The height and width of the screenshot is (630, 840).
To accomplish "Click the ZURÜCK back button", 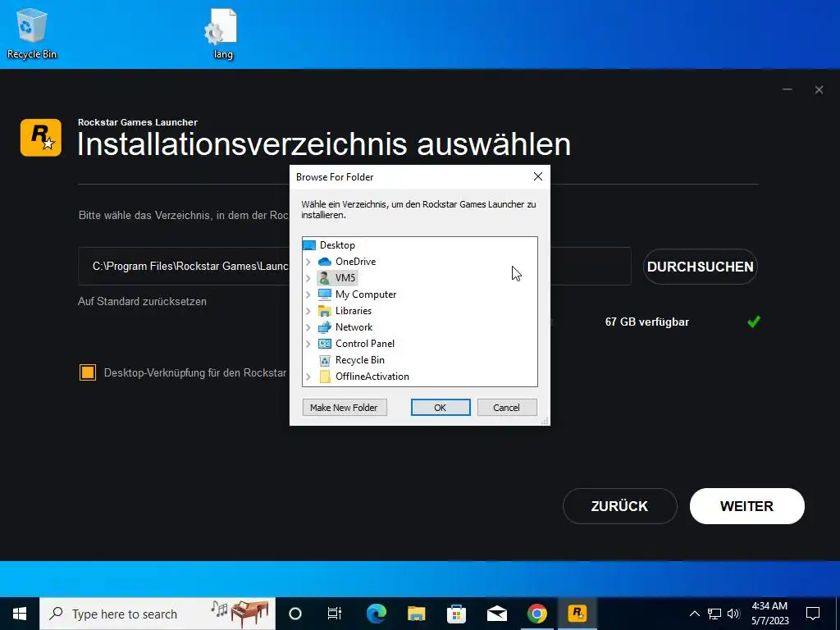I will click(620, 506).
